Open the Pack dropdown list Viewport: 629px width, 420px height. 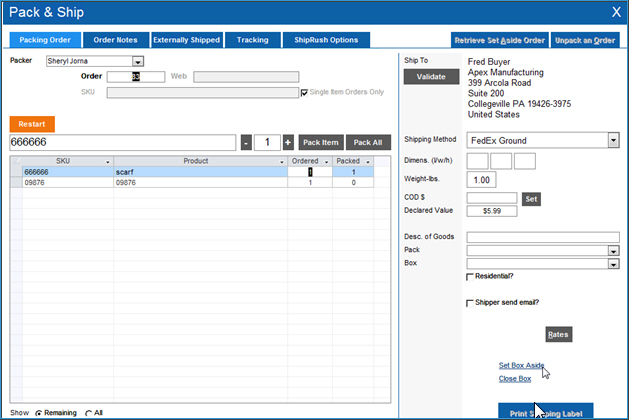613,250
